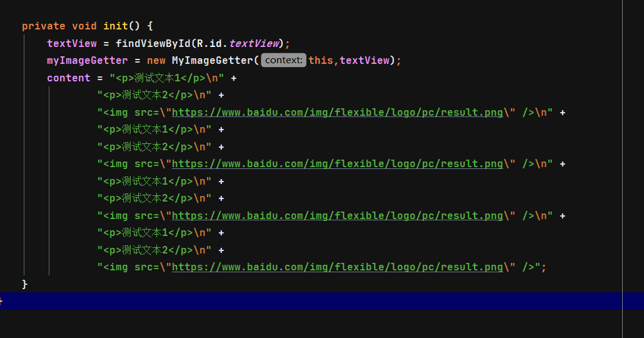Click the italic textView resource id
The image size is (644, 338).
253,44
